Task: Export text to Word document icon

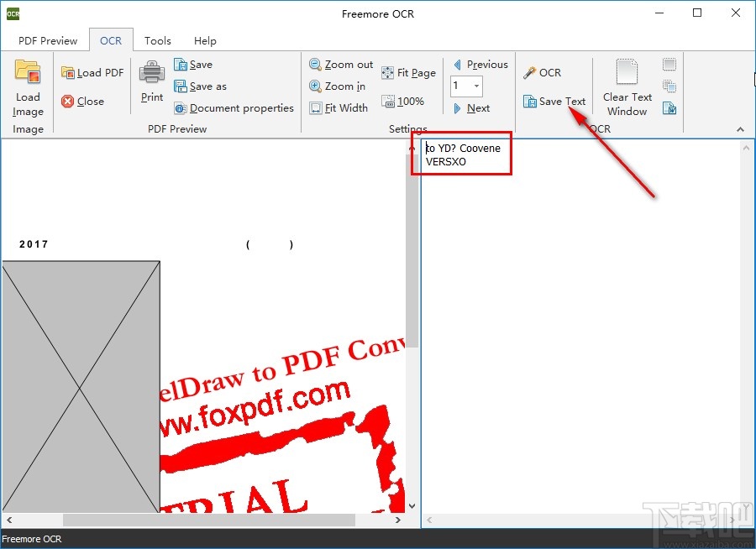Action: click(669, 108)
